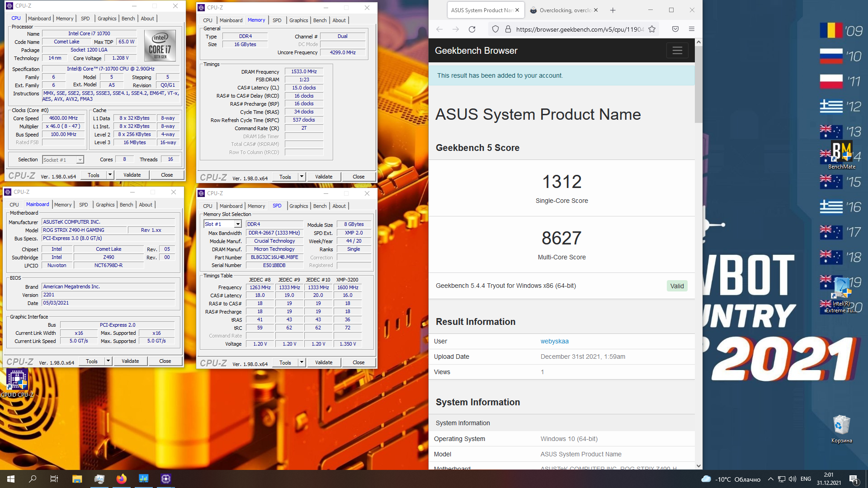Go back in the Firefox browser
Screen dimensions: 868x488
point(439,29)
